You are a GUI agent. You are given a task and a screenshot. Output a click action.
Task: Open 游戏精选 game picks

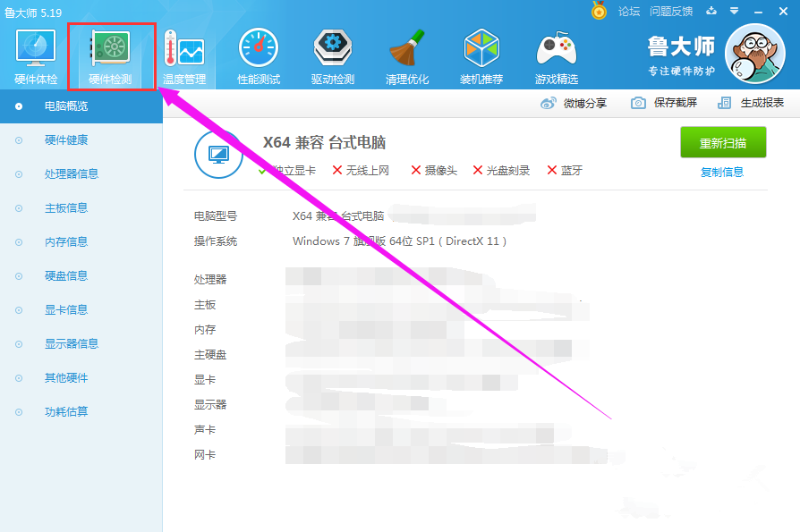tap(555, 54)
